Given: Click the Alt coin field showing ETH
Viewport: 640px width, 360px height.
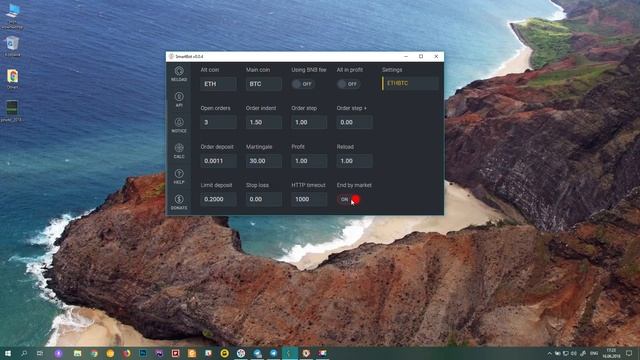Looking at the screenshot, I should click(x=218, y=84).
